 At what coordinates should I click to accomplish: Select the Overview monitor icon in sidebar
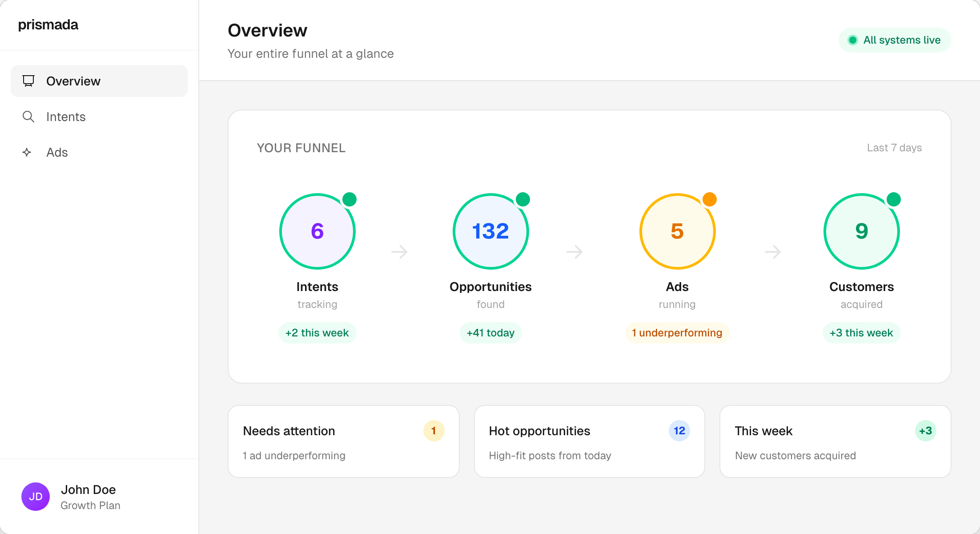click(x=28, y=81)
